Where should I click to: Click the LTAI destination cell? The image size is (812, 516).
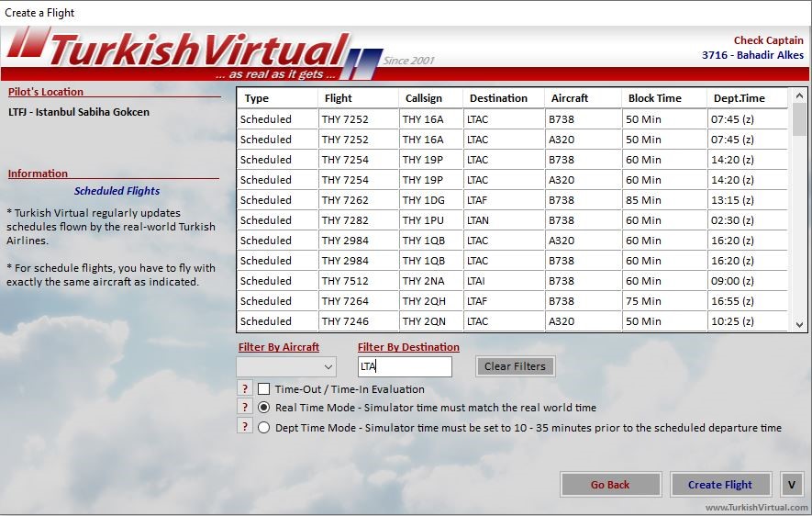tap(504, 281)
